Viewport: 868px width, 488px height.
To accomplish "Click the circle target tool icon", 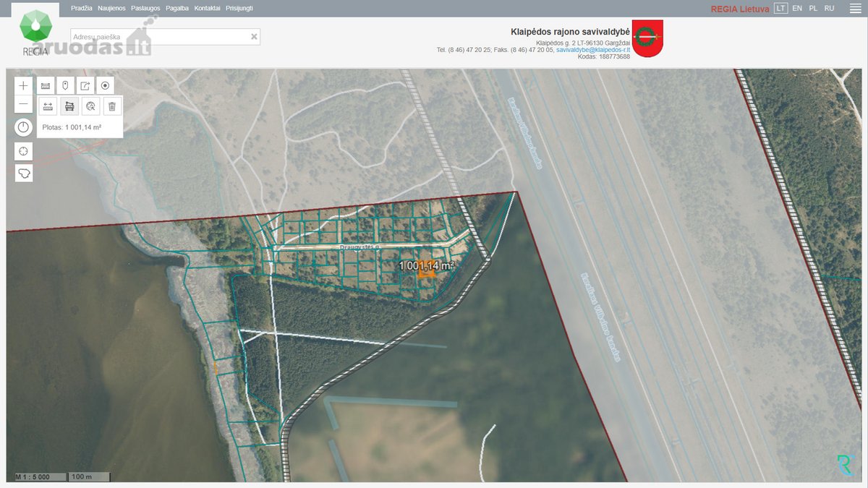I will click(105, 85).
